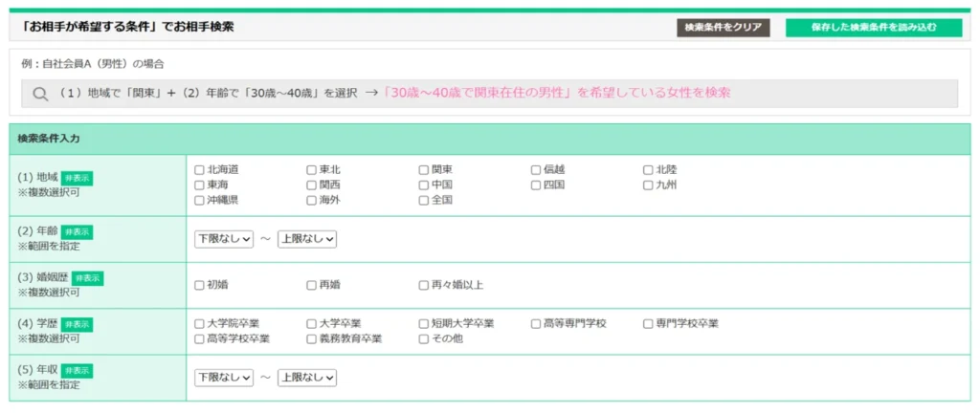Hide the (5) 年収 row with 非表示
The image size is (980, 413).
click(x=77, y=371)
